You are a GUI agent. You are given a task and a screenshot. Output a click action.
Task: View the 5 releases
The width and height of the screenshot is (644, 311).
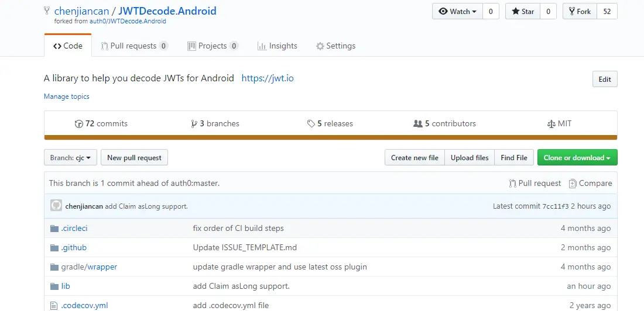coord(330,123)
